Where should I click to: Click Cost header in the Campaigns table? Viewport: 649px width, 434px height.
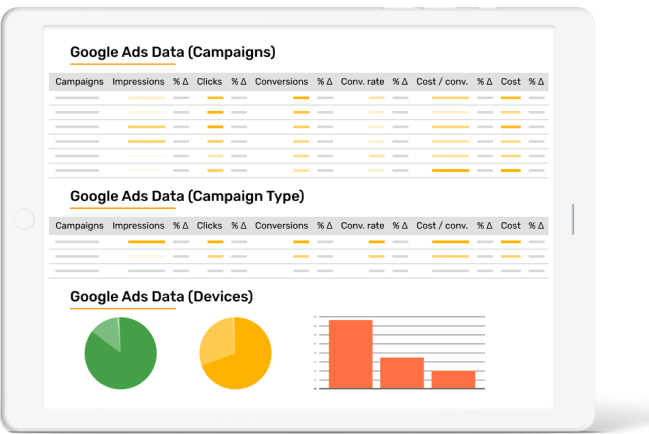[510, 82]
